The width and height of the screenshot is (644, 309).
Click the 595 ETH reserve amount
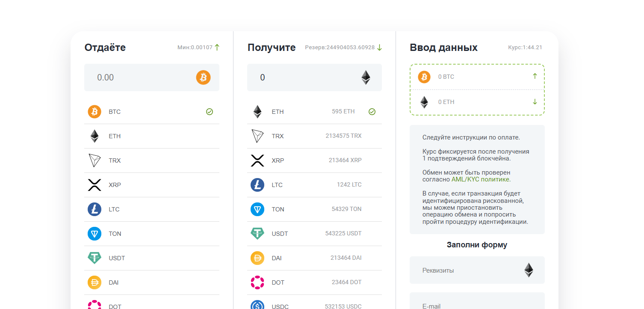tap(343, 111)
